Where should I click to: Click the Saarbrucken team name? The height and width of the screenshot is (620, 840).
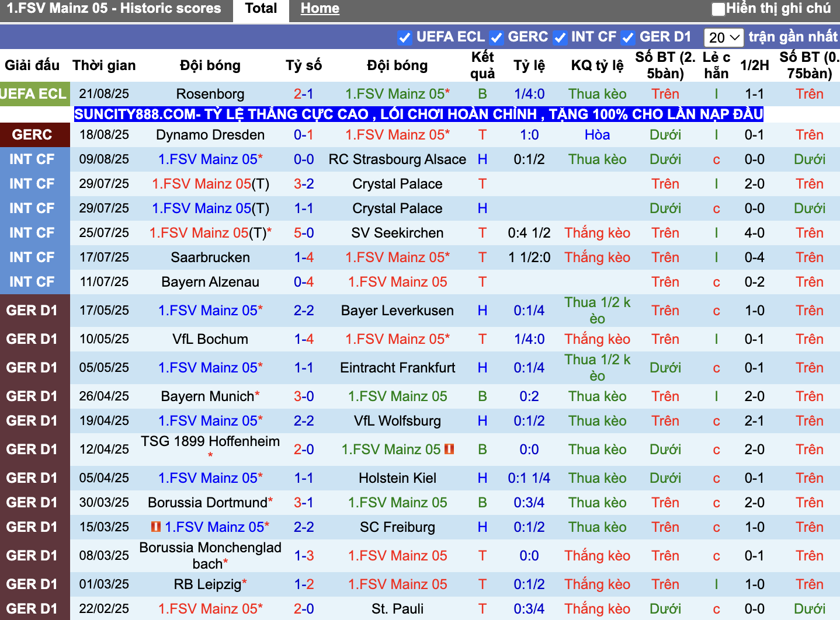tap(210, 257)
